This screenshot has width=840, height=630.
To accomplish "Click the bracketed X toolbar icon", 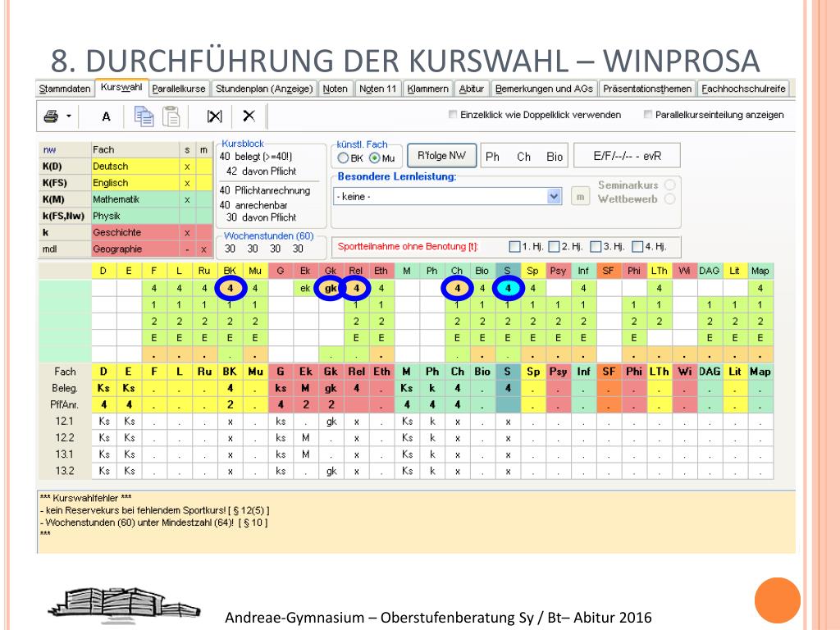I will pos(214,116).
